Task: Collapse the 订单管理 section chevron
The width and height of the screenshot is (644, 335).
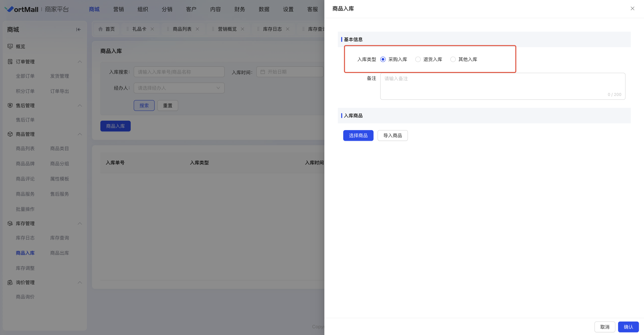Action: (80, 62)
